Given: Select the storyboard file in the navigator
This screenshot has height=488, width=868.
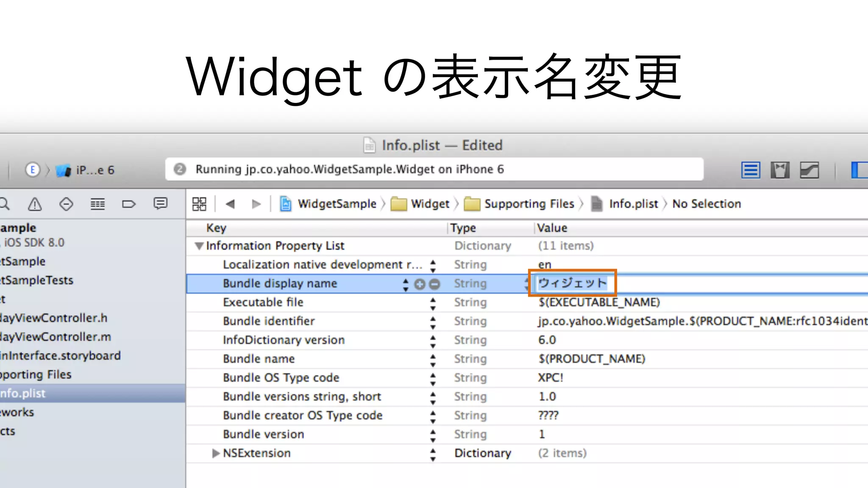Looking at the screenshot, I should (60, 355).
